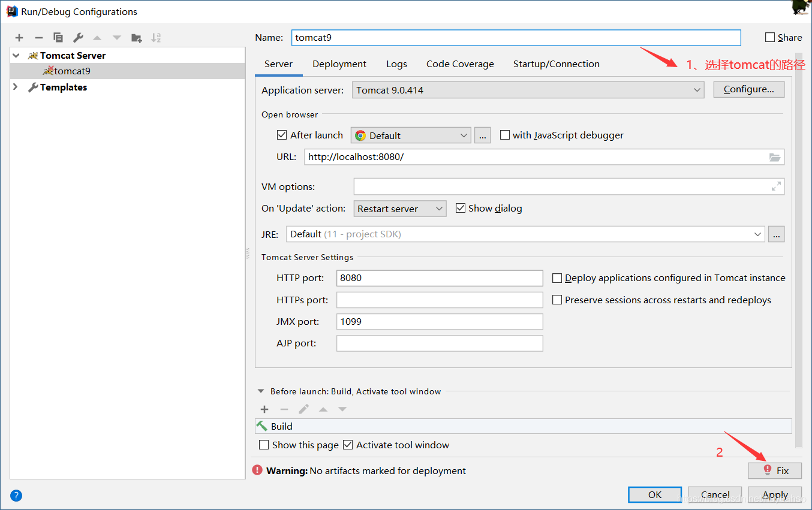The image size is (812, 510).
Task: Click Configure... button
Action: click(749, 89)
